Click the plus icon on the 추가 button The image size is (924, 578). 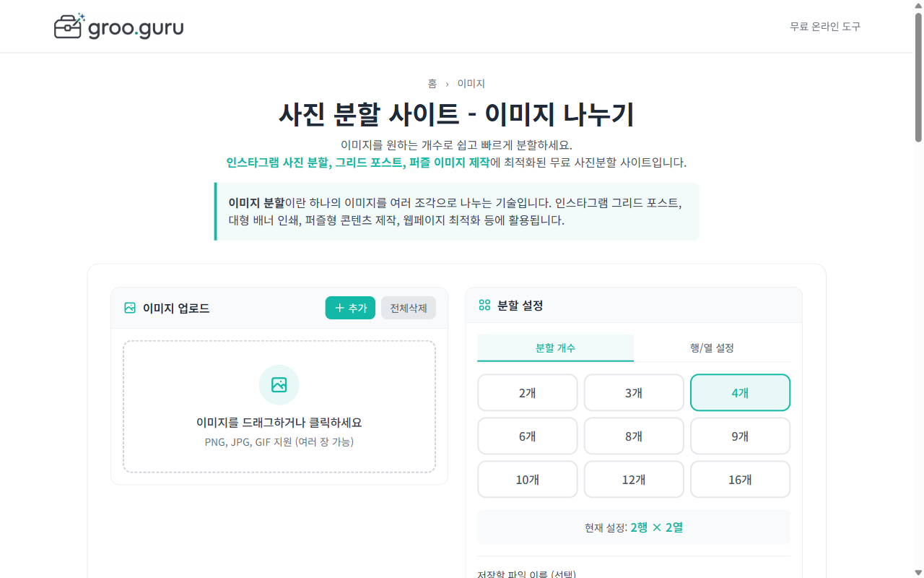(339, 308)
